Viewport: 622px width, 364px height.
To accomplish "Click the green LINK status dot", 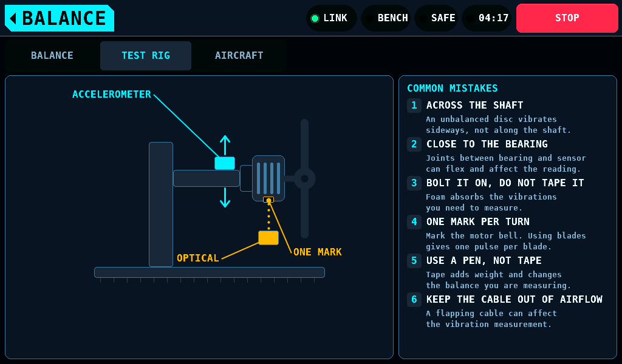I will [x=315, y=18].
